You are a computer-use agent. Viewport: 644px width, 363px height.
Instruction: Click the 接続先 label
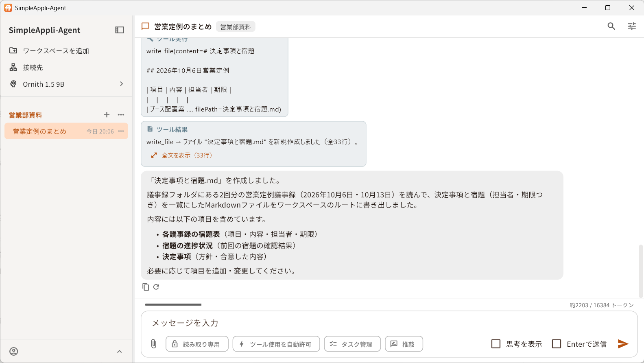[x=33, y=68]
